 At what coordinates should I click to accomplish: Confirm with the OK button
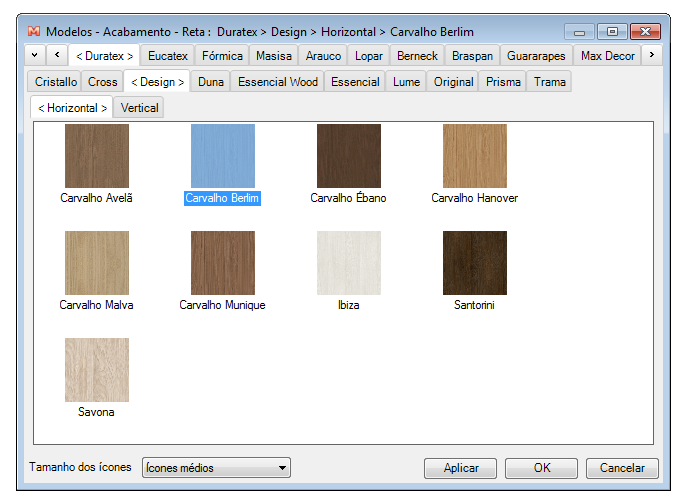(541, 468)
